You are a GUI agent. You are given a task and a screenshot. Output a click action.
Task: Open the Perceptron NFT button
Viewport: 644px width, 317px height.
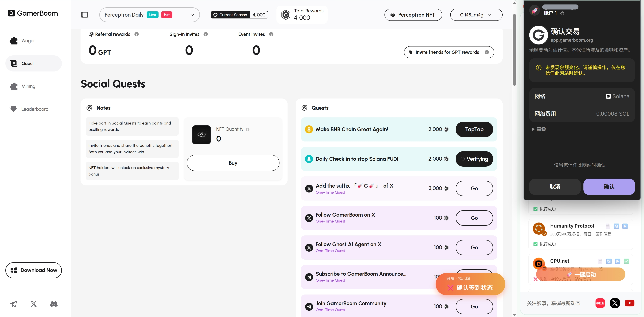[x=413, y=15]
